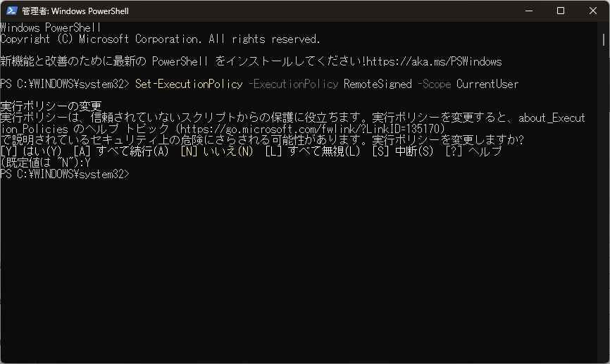This screenshot has width=610, height=364.
Task: Click the vertical scrollbar thumb
Action: 604,39
